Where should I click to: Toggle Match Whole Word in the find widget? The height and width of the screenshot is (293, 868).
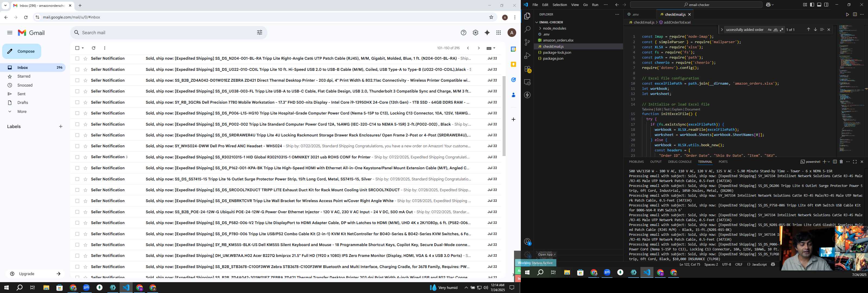[x=775, y=30]
